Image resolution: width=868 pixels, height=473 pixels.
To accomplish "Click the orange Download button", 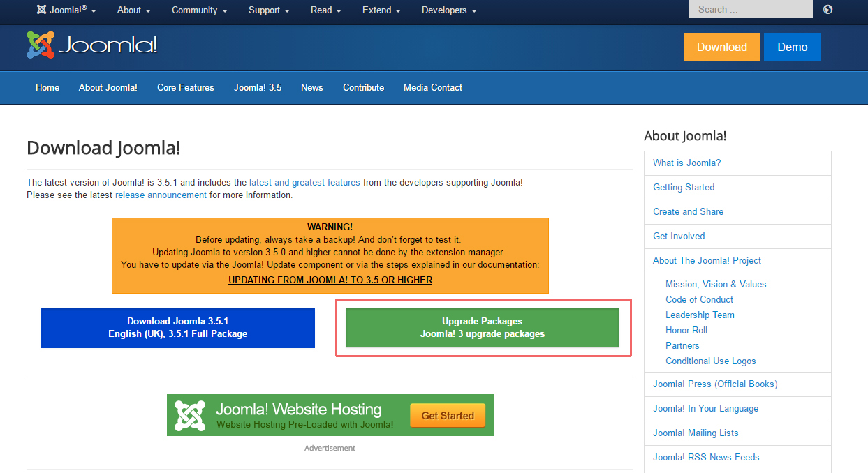I will tap(722, 47).
